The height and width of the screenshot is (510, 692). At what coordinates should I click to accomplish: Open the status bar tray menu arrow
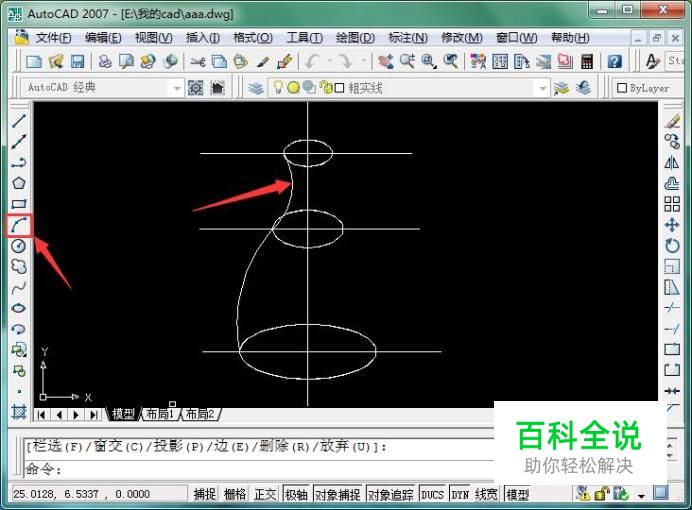(x=642, y=496)
